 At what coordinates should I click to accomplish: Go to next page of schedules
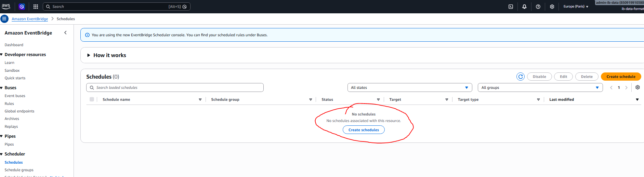click(x=626, y=87)
